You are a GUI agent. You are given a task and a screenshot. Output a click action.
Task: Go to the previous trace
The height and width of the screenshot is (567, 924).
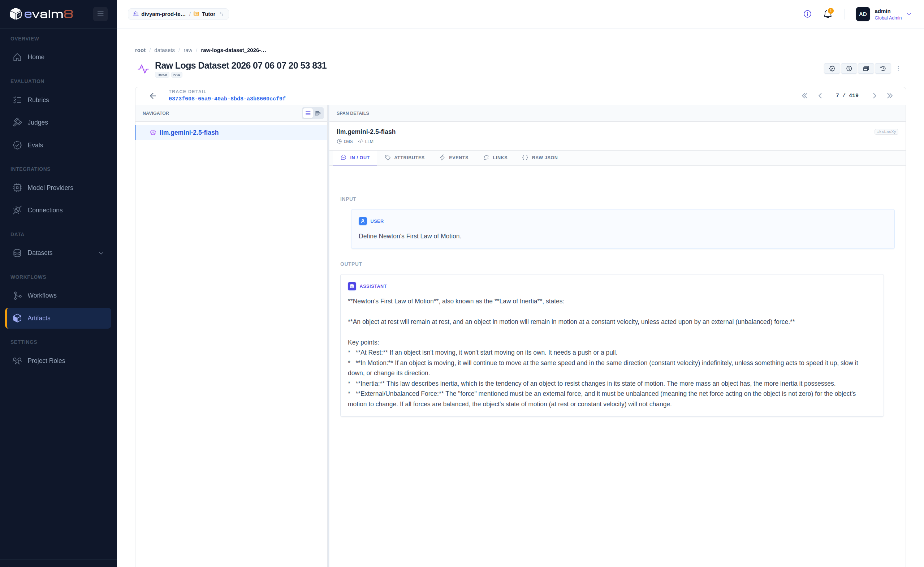coord(820,96)
